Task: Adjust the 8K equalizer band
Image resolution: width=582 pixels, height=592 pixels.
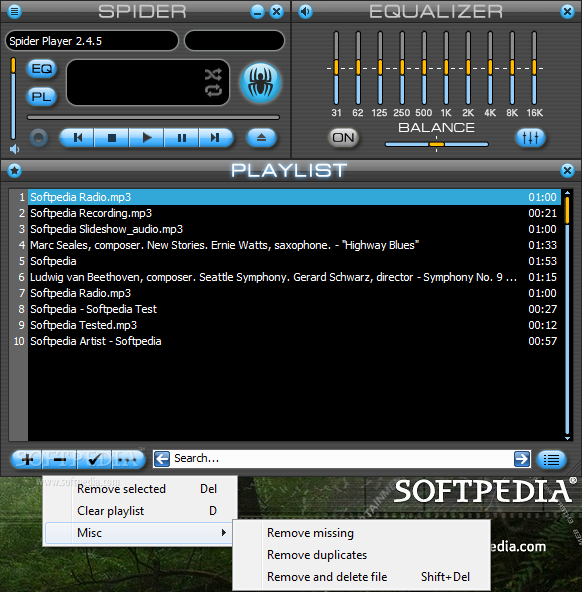Action: pyautogui.click(x=512, y=68)
